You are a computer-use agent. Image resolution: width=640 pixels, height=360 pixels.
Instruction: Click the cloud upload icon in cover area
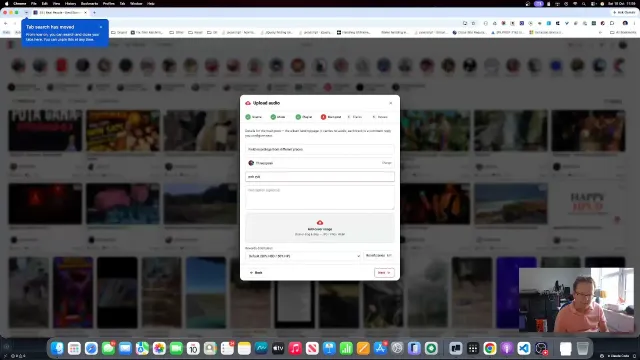point(320,222)
